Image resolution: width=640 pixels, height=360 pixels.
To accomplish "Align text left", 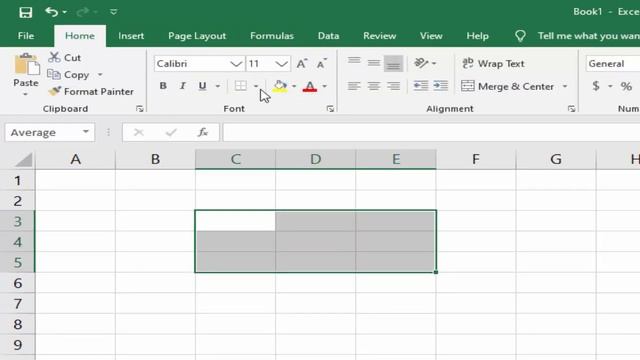I will click(354, 86).
